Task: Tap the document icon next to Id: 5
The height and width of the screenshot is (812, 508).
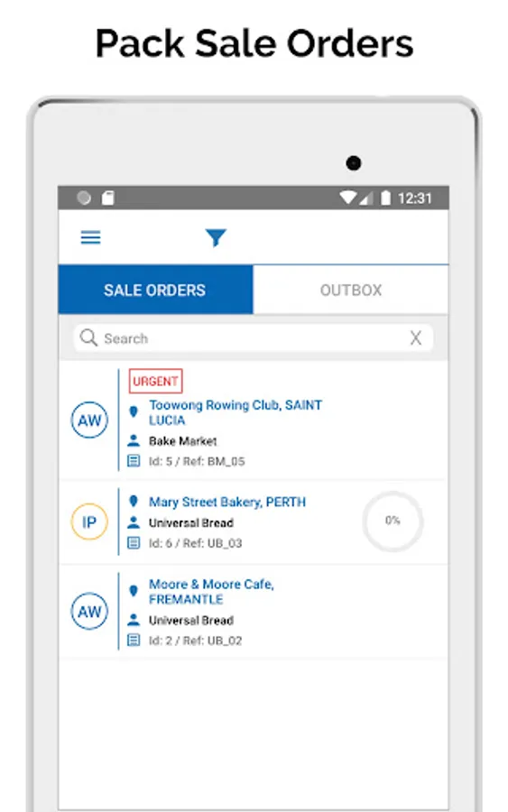Action: 133,461
